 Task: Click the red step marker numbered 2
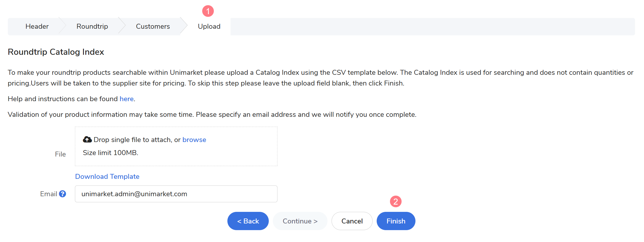tap(395, 201)
